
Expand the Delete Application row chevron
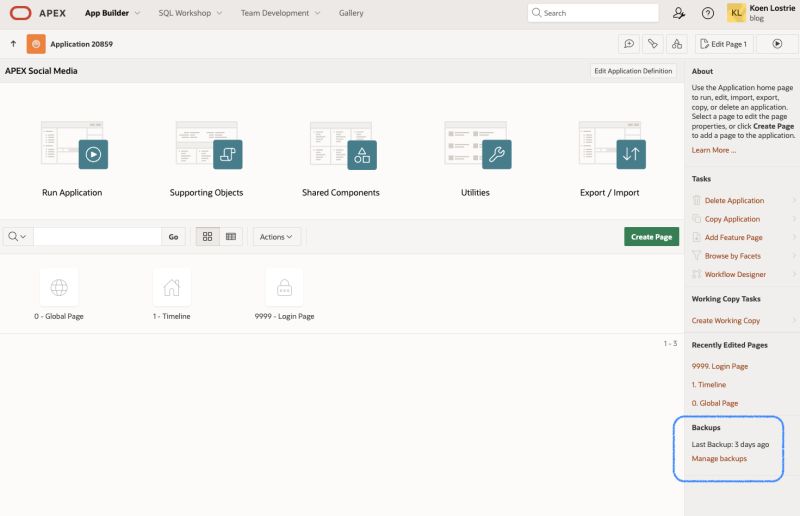click(794, 201)
